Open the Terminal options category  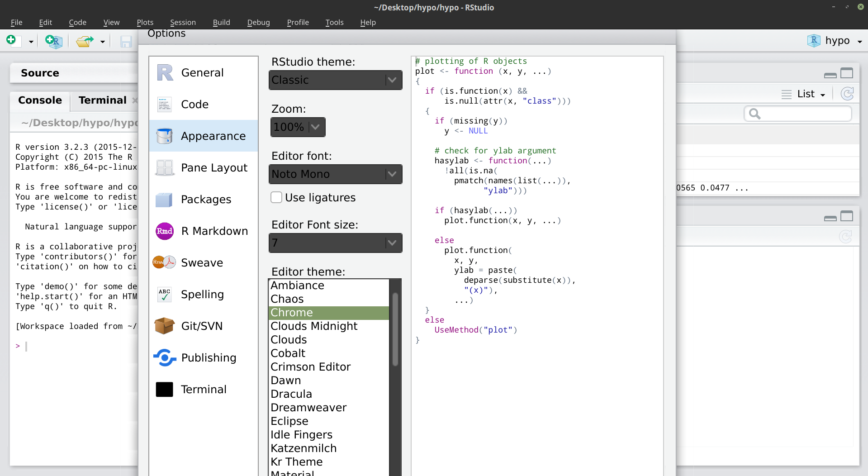coord(204,389)
